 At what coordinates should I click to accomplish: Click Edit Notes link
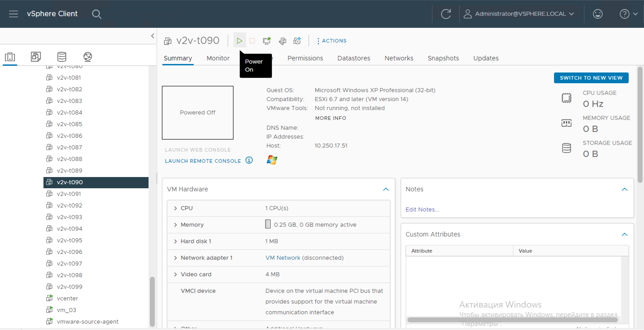tap(422, 209)
